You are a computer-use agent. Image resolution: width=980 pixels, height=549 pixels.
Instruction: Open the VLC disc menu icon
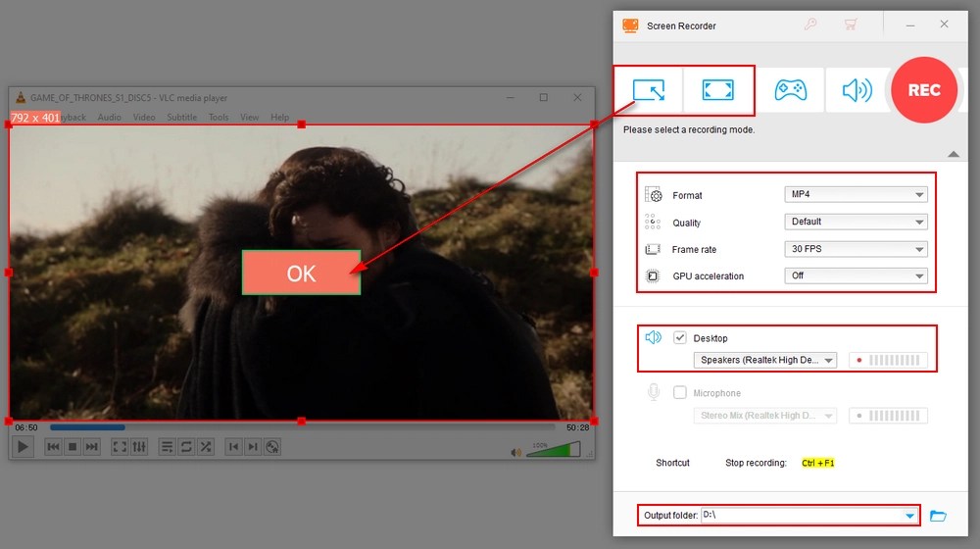[x=271, y=447]
